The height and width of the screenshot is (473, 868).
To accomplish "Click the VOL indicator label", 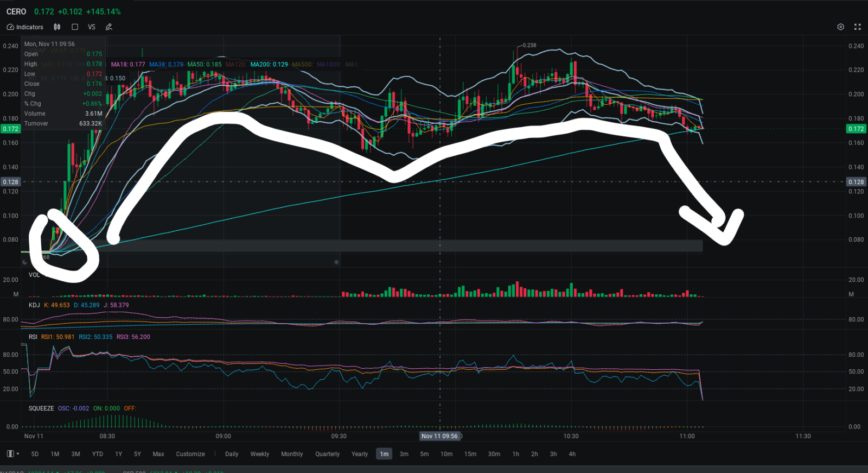I will 34,275.
